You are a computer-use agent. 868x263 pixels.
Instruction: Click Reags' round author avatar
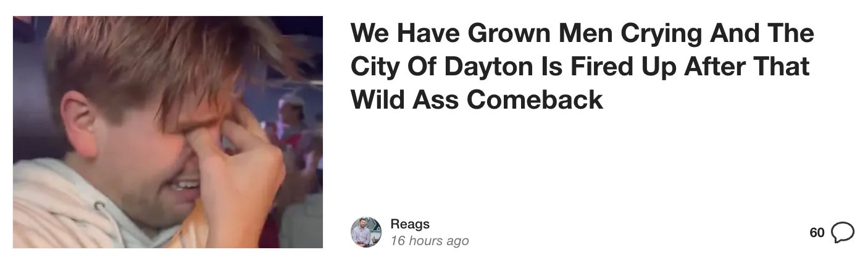(366, 232)
